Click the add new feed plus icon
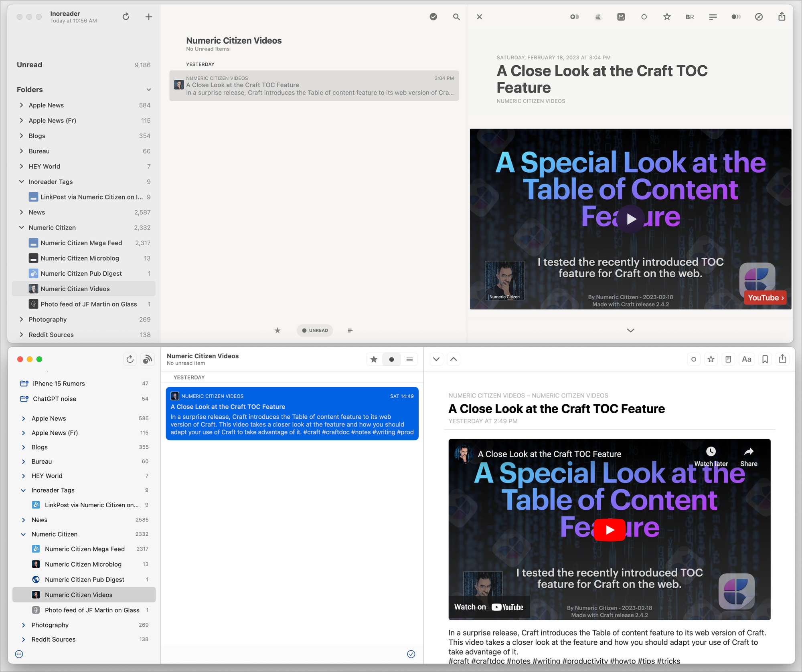Screen dimensions: 802x672 150,17
